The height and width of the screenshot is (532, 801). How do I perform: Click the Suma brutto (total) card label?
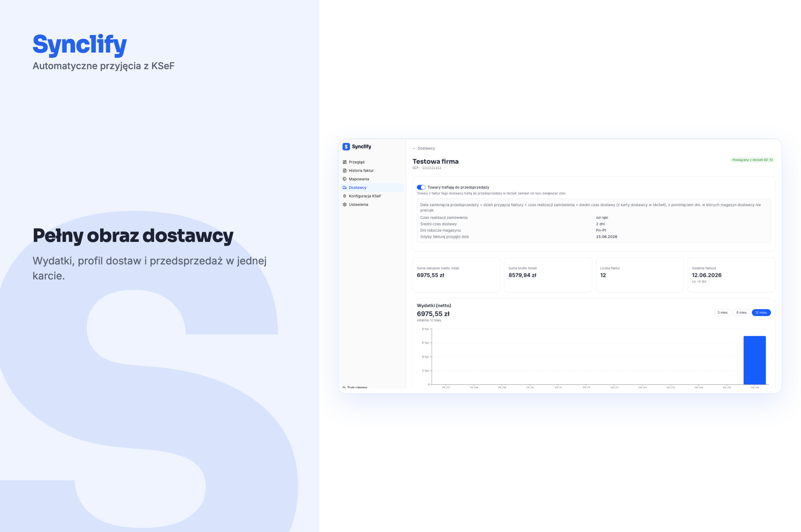[x=523, y=268]
